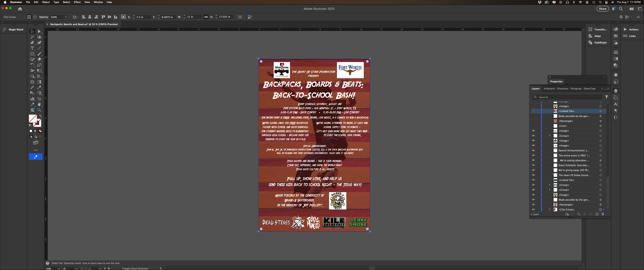Expand the Clip Group in Layers
The height and width of the screenshot is (270, 644).
point(549,209)
